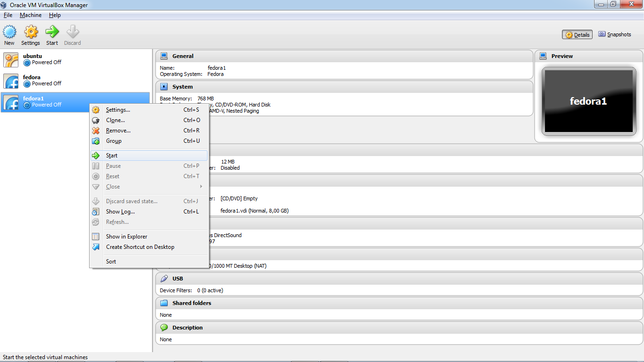
Task: Click the Shared folders section folder icon
Action: (x=164, y=303)
